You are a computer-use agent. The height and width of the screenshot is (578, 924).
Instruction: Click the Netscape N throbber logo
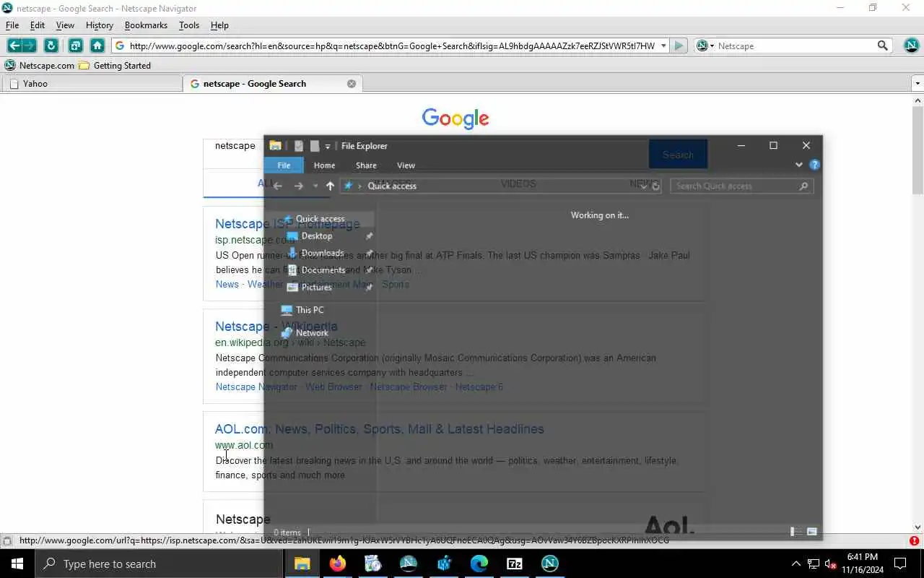[911, 45]
